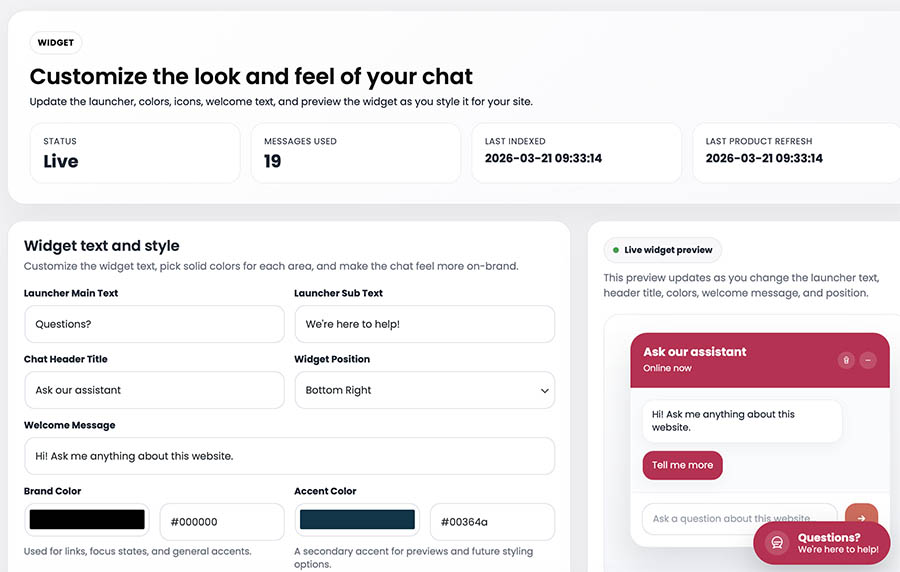Send the chat question with arrow button
Image resolution: width=900 pixels, height=572 pixels.
(x=861, y=518)
